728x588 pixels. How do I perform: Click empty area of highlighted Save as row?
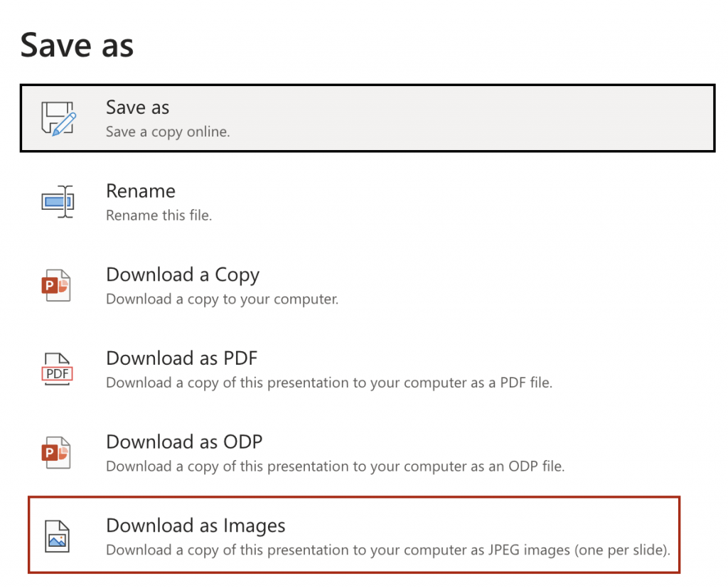(464, 119)
